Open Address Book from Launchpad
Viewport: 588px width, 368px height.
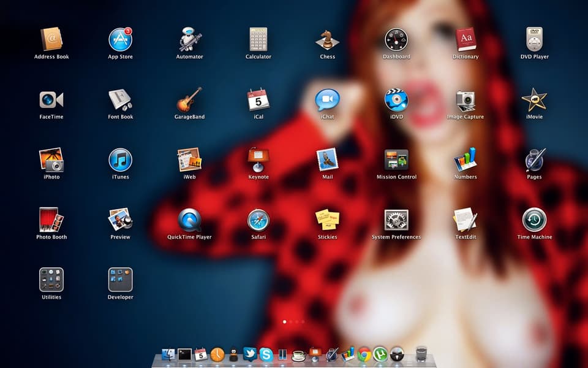coord(51,39)
